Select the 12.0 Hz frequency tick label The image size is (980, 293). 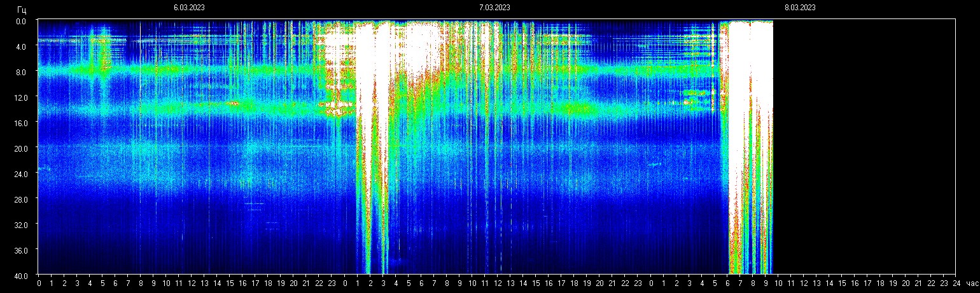point(20,97)
